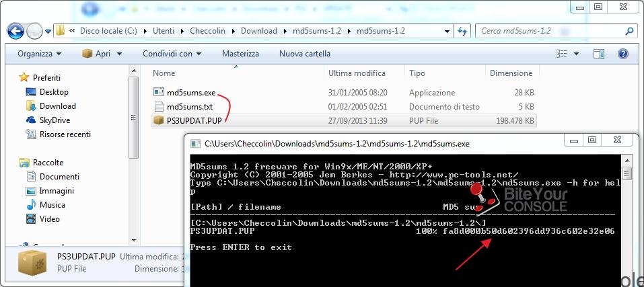Image resolution: width=644 pixels, height=287 pixels.
Task: Open address bar history dropdown arrow
Action: [x=448, y=31]
